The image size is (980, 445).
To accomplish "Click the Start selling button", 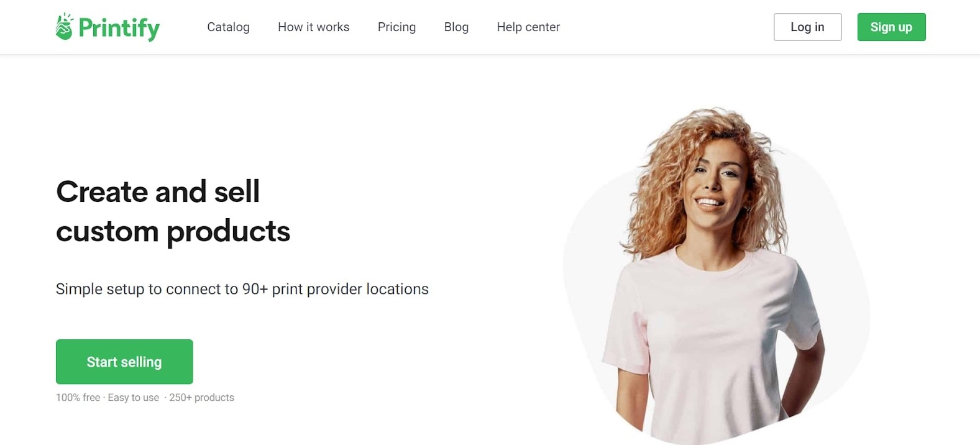I will [x=124, y=362].
